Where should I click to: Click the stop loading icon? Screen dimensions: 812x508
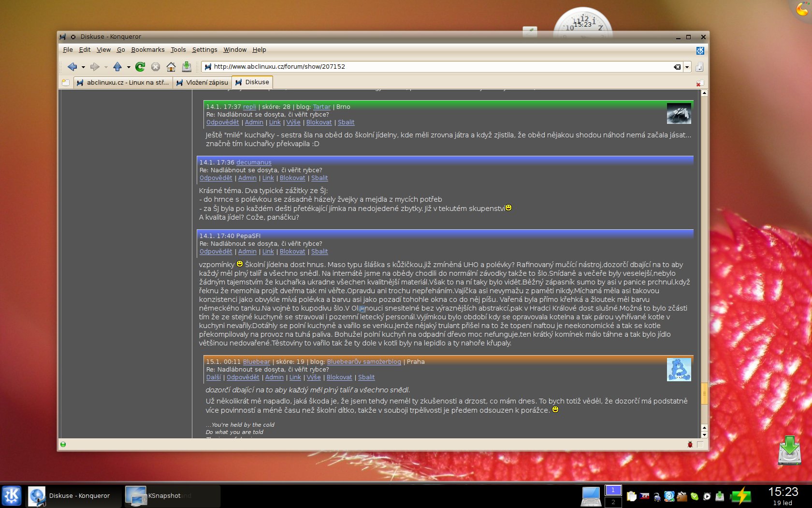(156, 67)
